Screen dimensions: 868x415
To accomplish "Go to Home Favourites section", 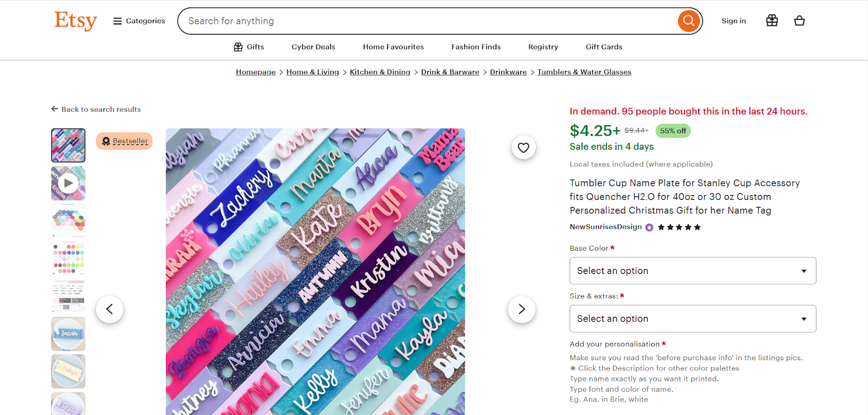I will pyautogui.click(x=393, y=47).
